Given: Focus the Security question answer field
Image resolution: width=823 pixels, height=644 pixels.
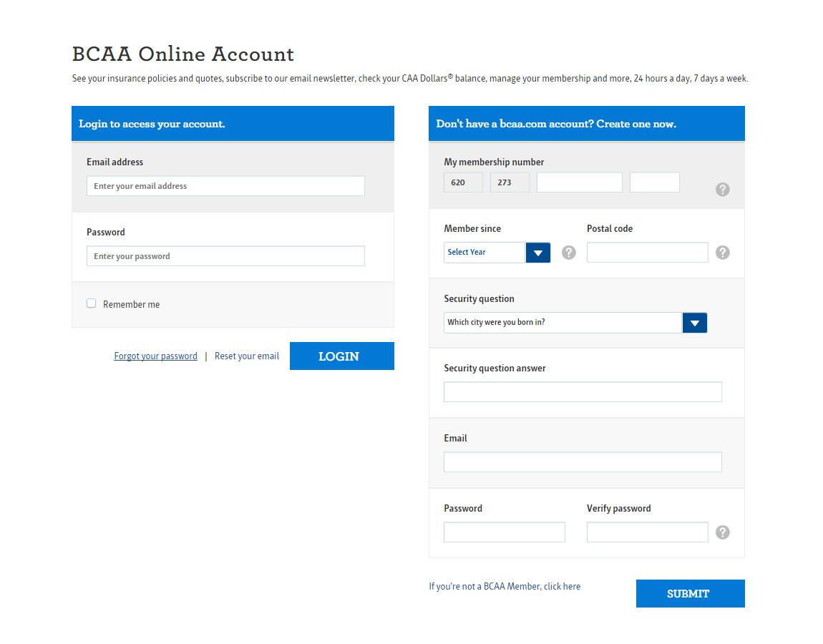Looking at the screenshot, I should [583, 392].
